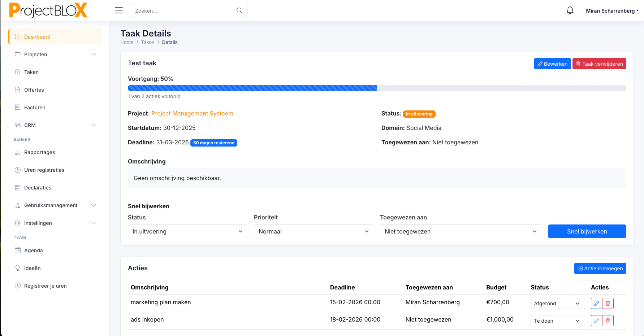This screenshot has width=644, height=336.
Task: Click the notification bell icon
Action: (x=570, y=10)
